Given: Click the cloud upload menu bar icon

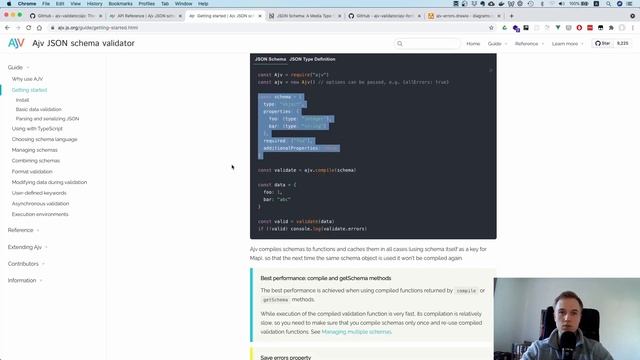Looking at the screenshot, I should click(x=491, y=4).
